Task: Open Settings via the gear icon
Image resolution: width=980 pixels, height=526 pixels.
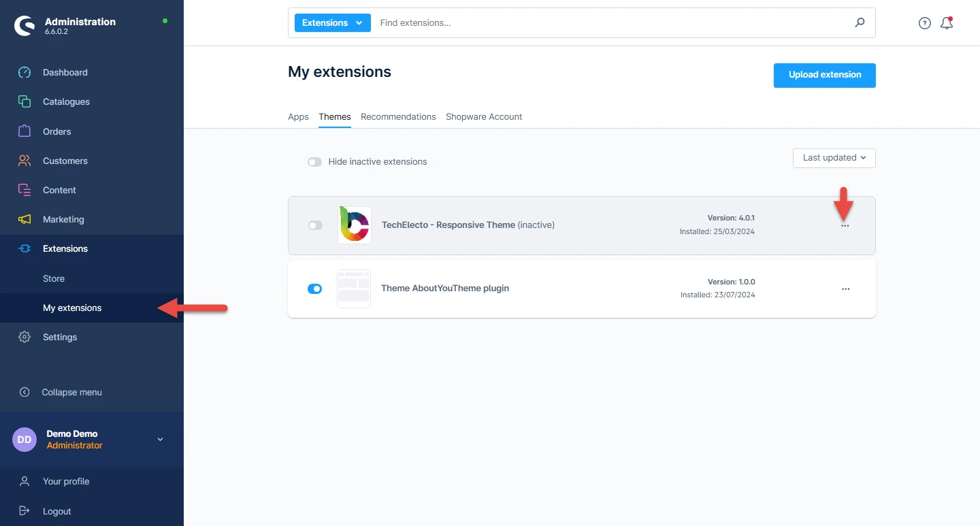Action: [x=24, y=338]
